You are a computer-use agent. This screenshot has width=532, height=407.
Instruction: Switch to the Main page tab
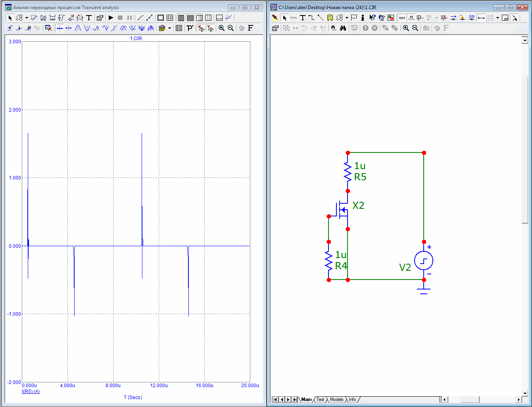click(306, 399)
